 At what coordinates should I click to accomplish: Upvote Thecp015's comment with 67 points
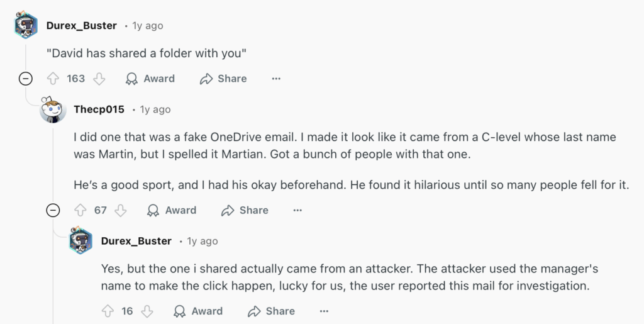(80, 210)
